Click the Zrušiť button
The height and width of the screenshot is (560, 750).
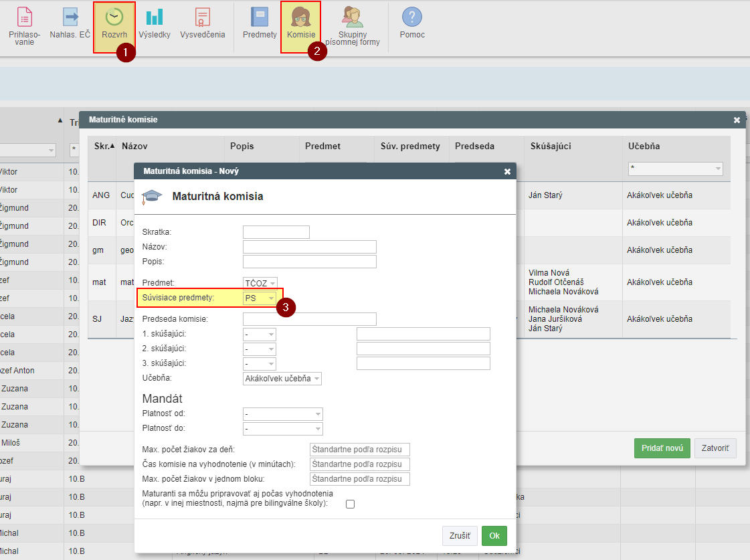pos(460,536)
